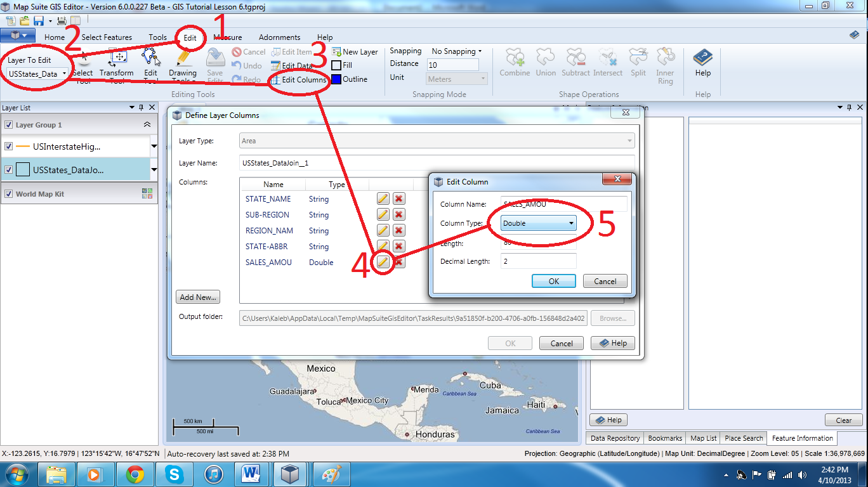Expand the Layer To Edit dropdown
868x487 pixels.
click(x=37, y=74)
